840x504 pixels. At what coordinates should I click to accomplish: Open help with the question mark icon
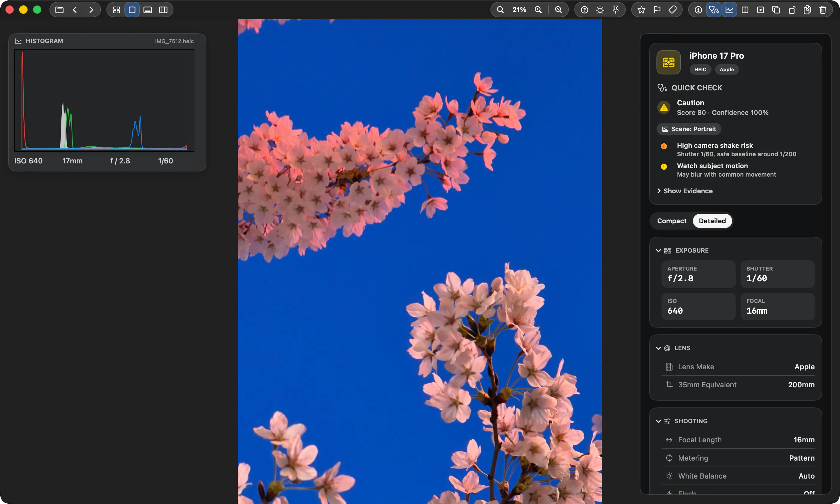[x=584, y=10]
